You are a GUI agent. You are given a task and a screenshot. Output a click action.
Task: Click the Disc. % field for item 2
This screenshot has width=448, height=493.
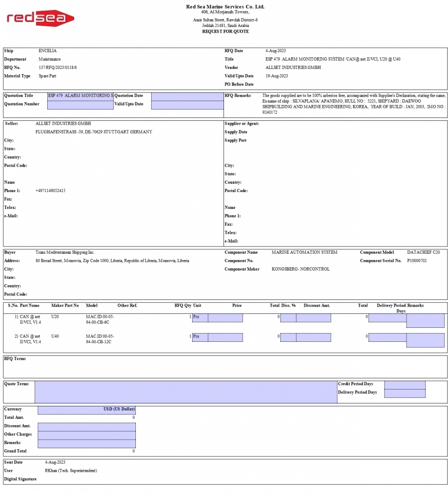tap(288, 337)
